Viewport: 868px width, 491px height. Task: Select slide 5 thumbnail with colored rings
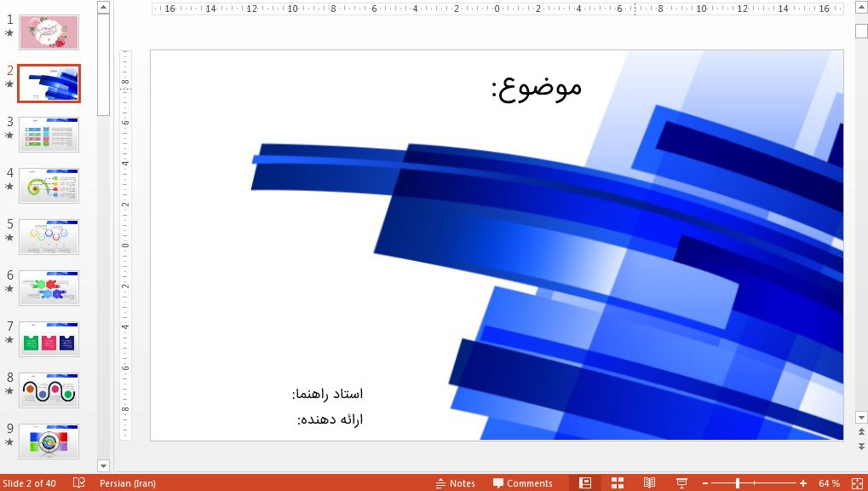coord(49,236)
